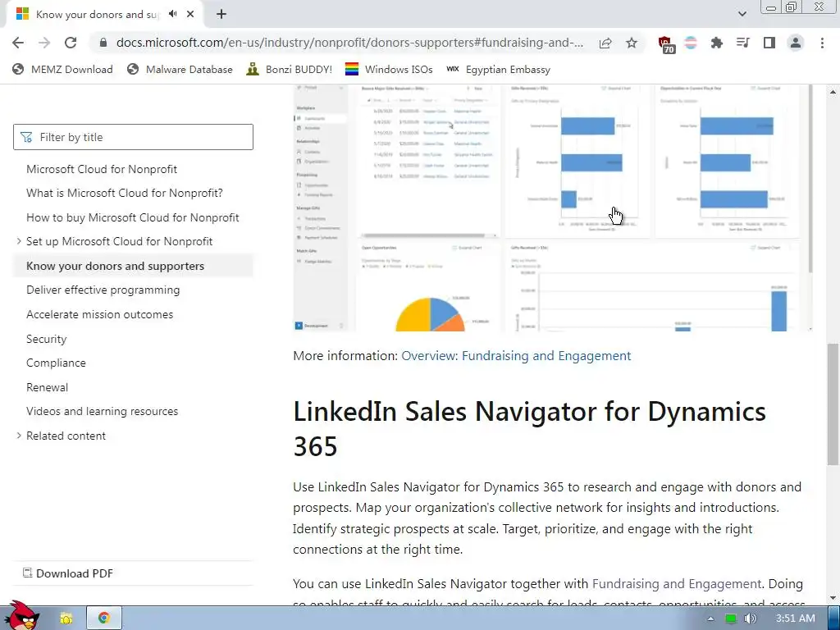Open the striped globe extension icon
Screen dimensions: 840x630
coord(691,43)
